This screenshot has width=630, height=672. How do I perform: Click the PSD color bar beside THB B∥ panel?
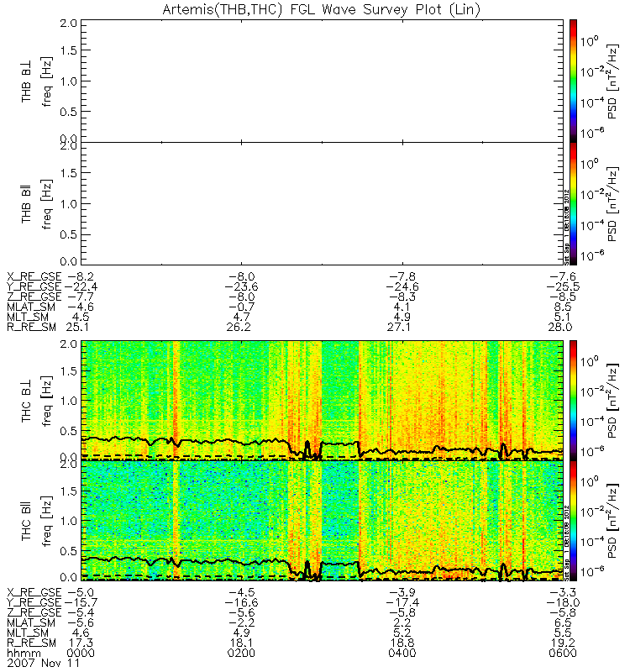(x=573, y=203)
